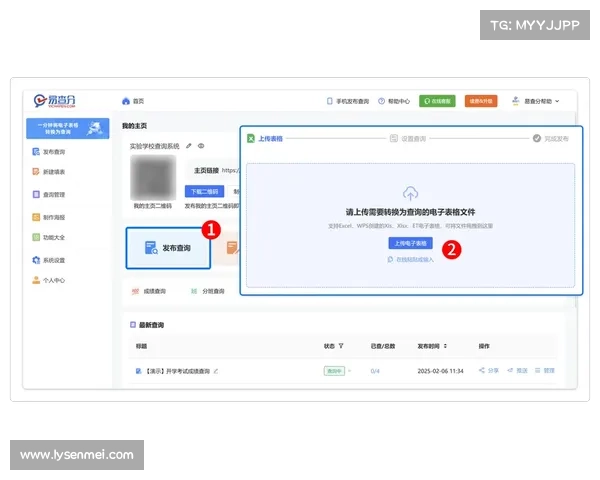Sort by 发布时间 column arrows
The height and width of the screenshot is (480, 600).
(x=445, y=346)
